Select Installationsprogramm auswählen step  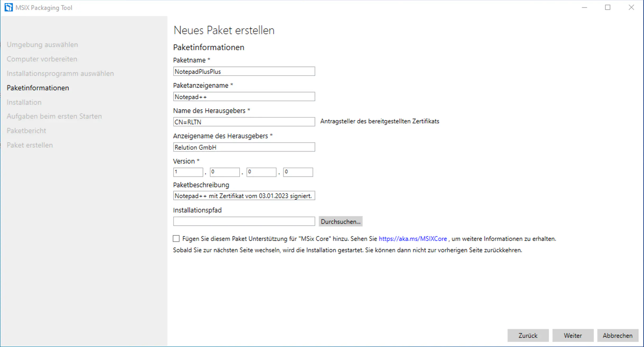click(60, 73)
